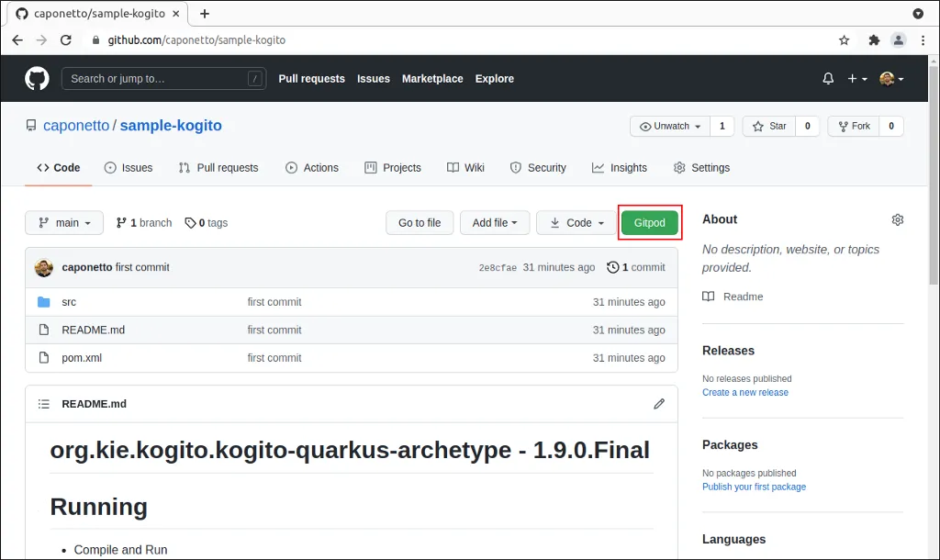The height and width of the screenshot is (560, 940).
Task: Click the caponetto avatar in commit row
Action: tap(44, 267)
